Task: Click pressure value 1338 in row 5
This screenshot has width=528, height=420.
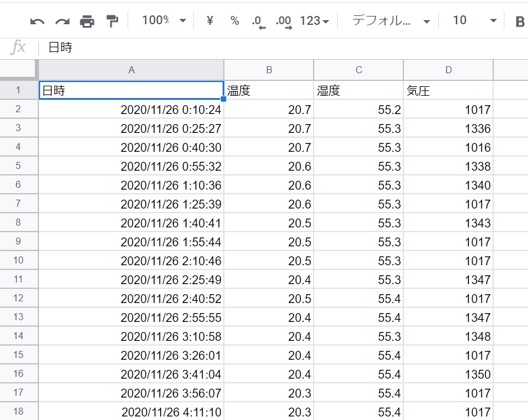Action: [x=448, y=166]
